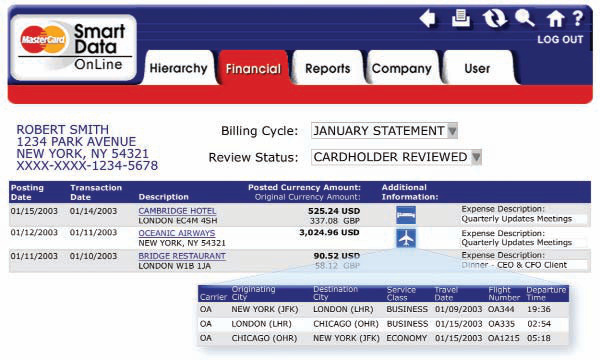Click the print icon
This screenshot has height=360, width=600.
[461, 18]
